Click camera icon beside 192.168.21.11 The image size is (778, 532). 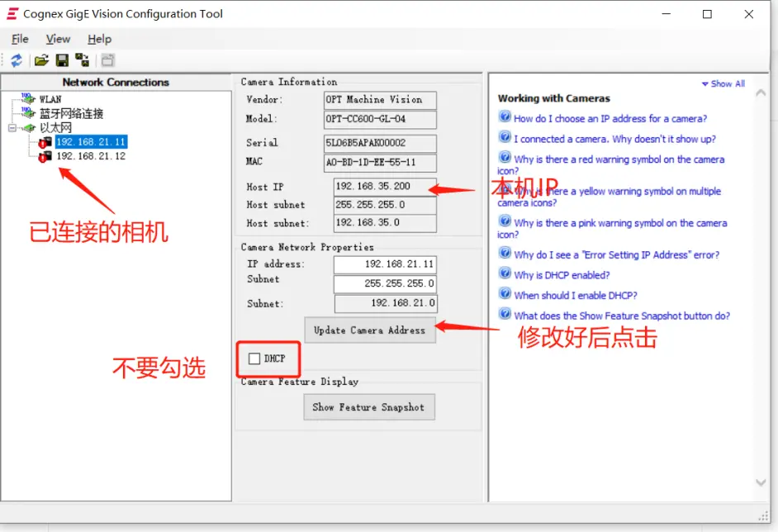(x=45, y=142)
